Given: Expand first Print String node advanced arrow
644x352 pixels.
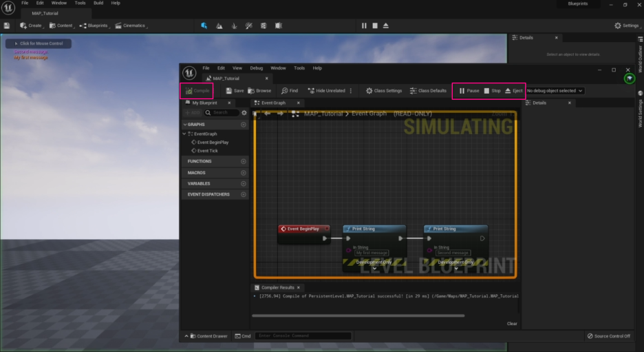Looking at the screenshot, I should pyautogui.click(x=374, y=269).
